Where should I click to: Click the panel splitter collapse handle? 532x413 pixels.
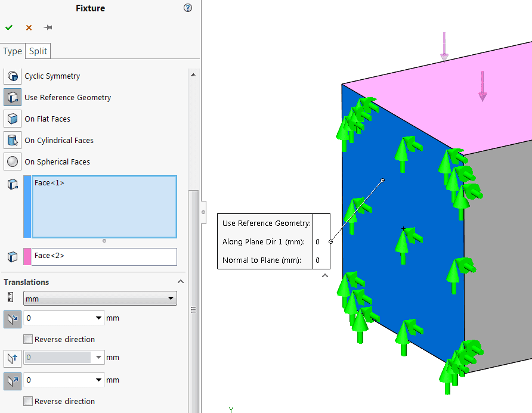pyautogui.click(x=203, y=212)
